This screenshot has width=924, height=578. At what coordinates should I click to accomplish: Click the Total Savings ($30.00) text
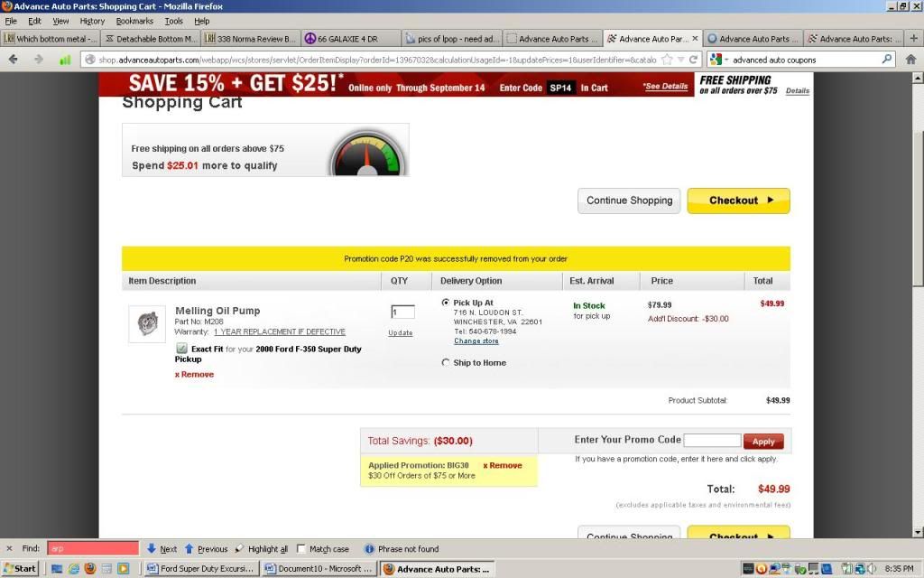[420, 441]
